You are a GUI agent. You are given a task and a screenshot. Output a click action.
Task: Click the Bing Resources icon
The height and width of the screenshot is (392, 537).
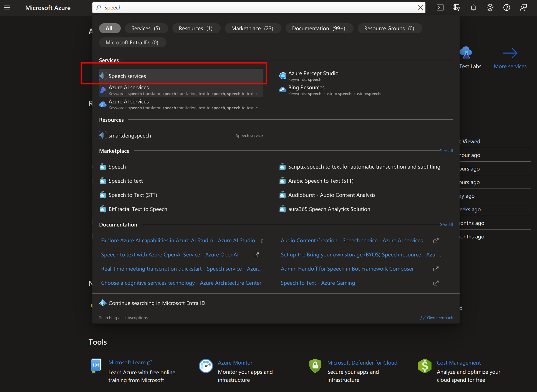(283, 90)
